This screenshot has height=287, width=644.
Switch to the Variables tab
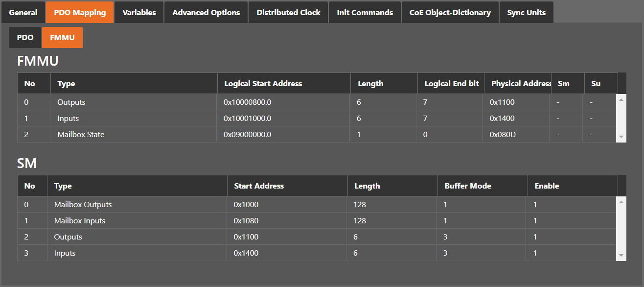pyautogui.click(x=139, y=13)
